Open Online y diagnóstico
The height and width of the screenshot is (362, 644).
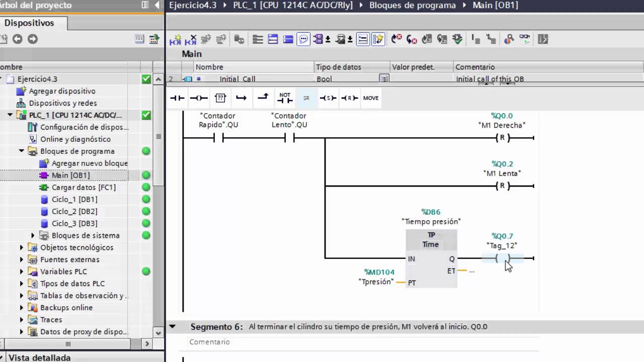[x=75, y=139]
